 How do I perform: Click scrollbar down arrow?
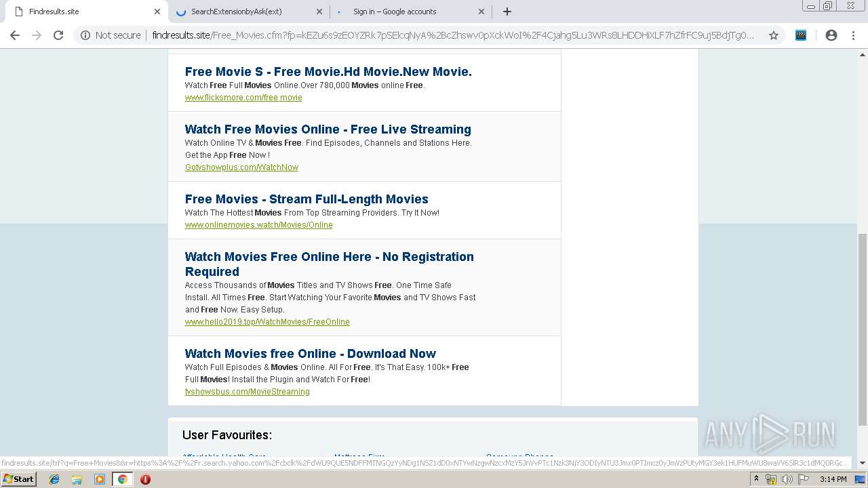click(x=862, y=462)
